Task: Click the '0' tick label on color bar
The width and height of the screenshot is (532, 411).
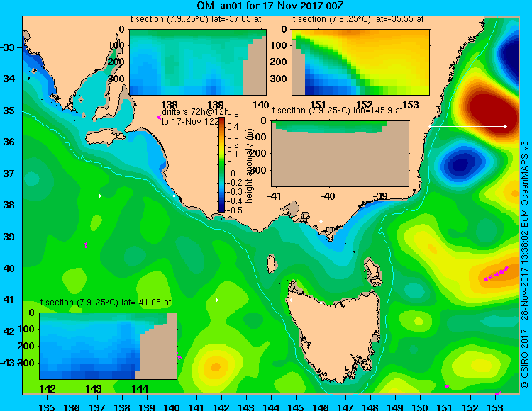Action: [230, 164]
